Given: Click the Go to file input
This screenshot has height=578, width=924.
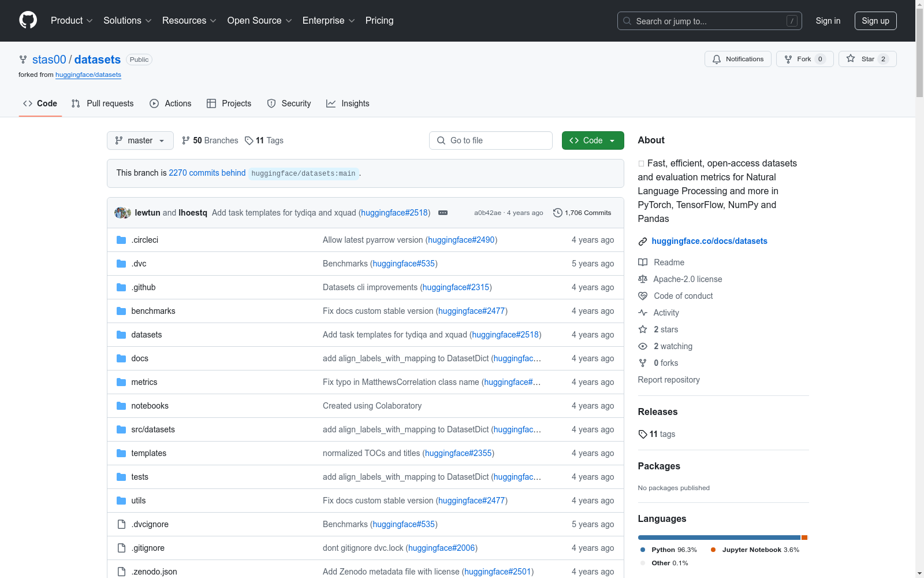Looking at the screenshot, I should pyautogui.click(x=491, y=140).
